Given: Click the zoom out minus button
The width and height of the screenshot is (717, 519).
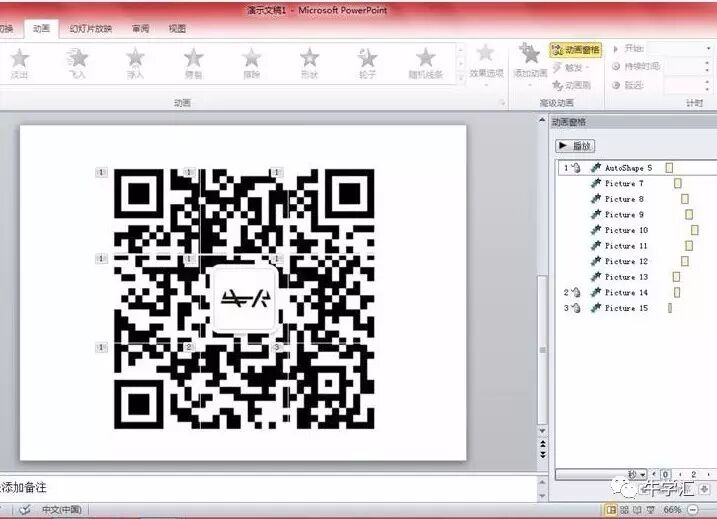Looking at the screenshot, I should pos(694,509).
